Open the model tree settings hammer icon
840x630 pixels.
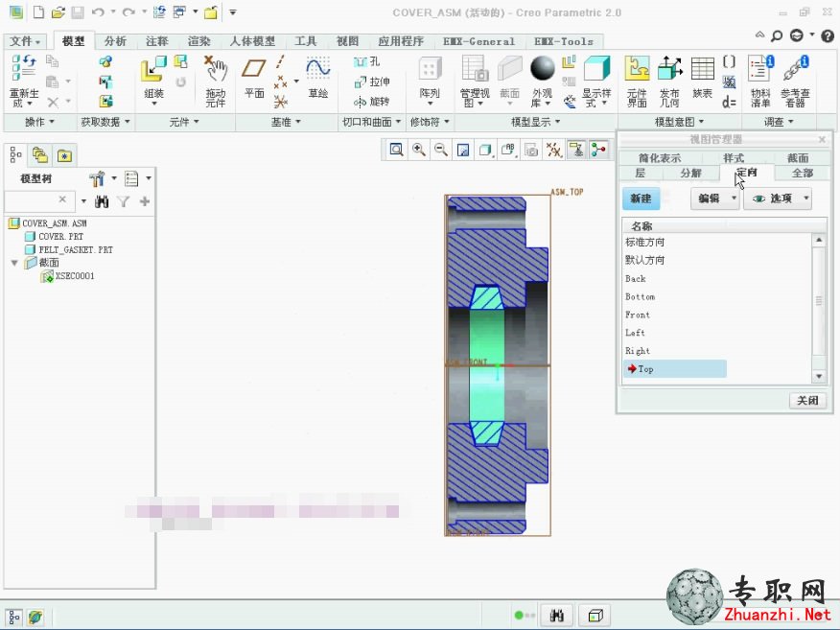pyautogui.click(x=97, y=178)
